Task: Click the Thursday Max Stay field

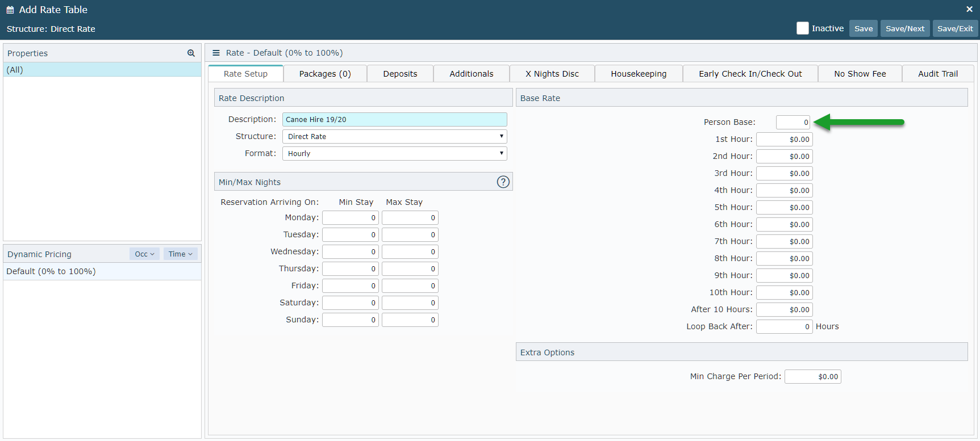Action: click(410, 268)
